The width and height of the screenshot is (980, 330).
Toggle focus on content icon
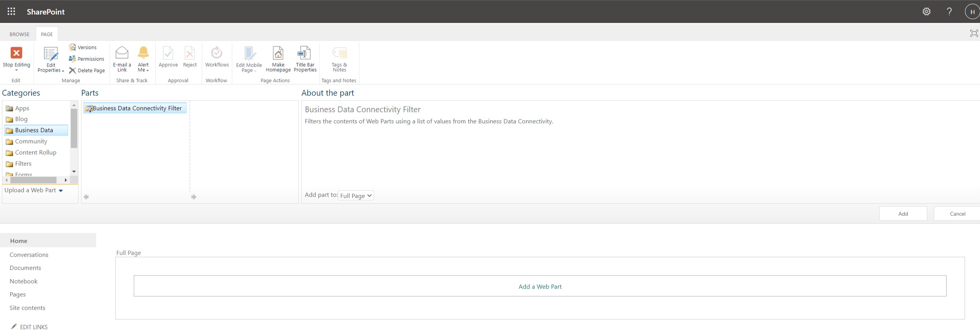tap(974, 33)
